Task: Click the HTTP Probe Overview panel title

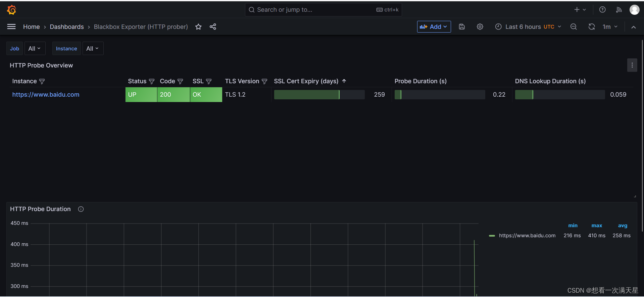Action: pyautogui.click(x=41, y=65)
